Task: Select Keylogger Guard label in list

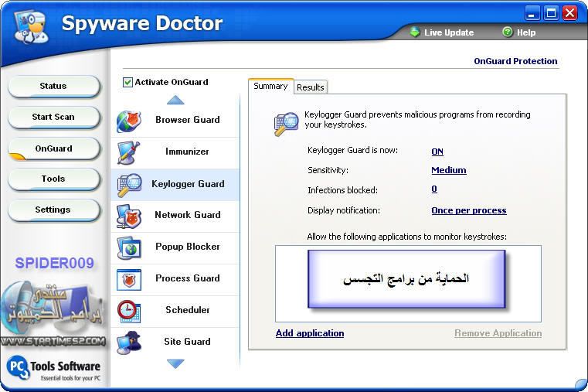Action: (188, 184)
